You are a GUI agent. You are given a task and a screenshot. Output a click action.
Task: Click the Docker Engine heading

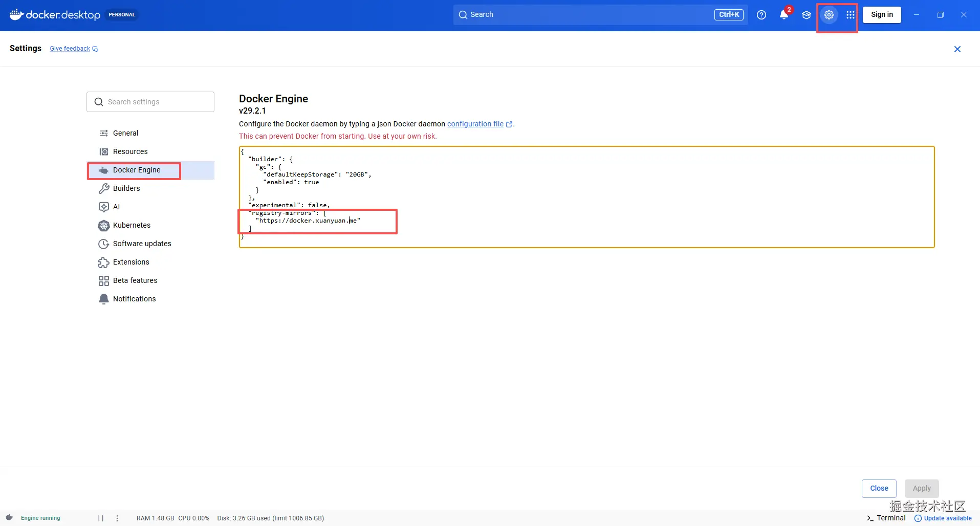tap(273, 99)
